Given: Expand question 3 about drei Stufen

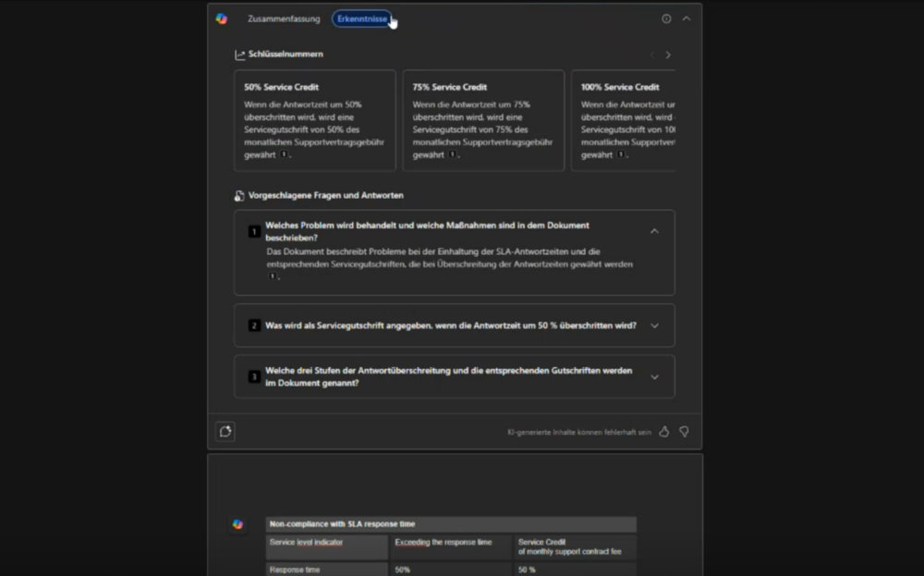Looking at the screenshot, I should pyautogui.click(x=654, y=376).
